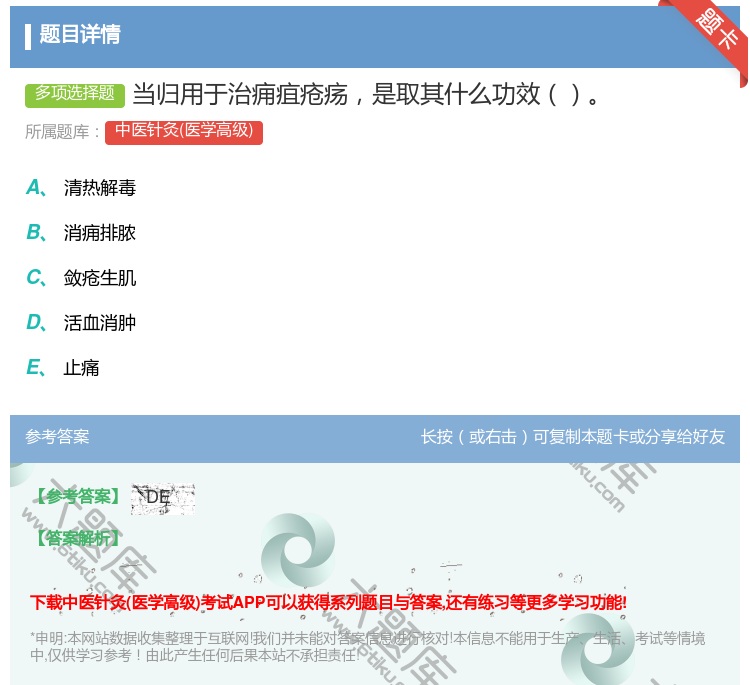Viewport: 750px width, 685px height.
Task: Click the 多项选择题 green badge
Action: click(75, 95)
